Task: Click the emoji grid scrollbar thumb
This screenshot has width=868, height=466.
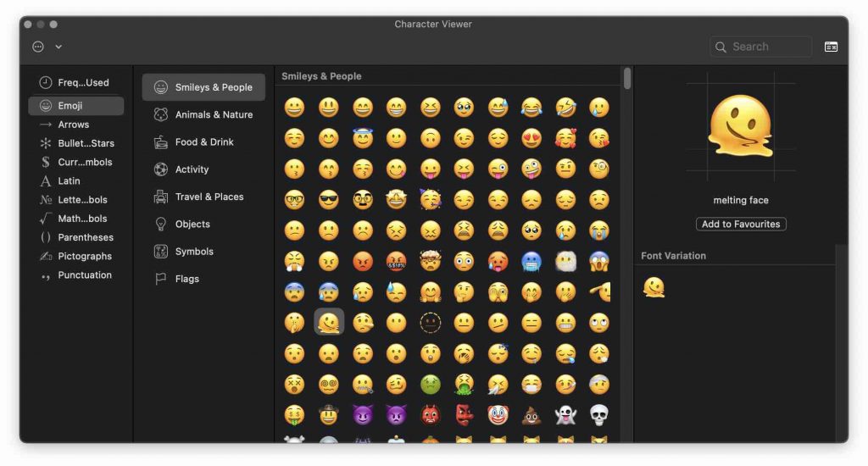Action: click(x=627, y=78)
